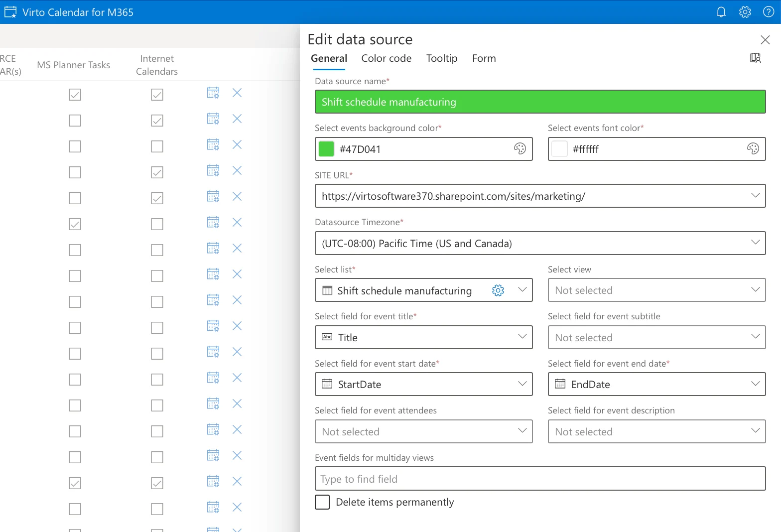Open the font color palette picker icon
781x532 pixels.
tap(753, 148)
